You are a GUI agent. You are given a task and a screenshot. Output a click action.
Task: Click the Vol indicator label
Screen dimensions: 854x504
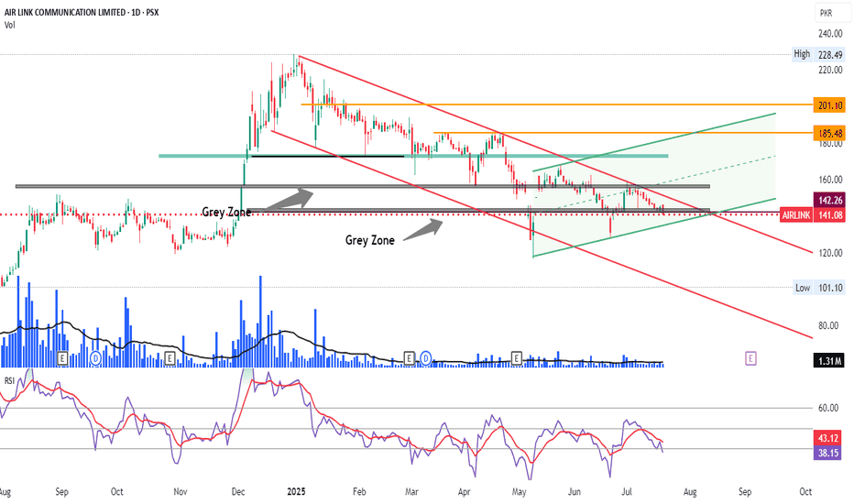point(10,25)
